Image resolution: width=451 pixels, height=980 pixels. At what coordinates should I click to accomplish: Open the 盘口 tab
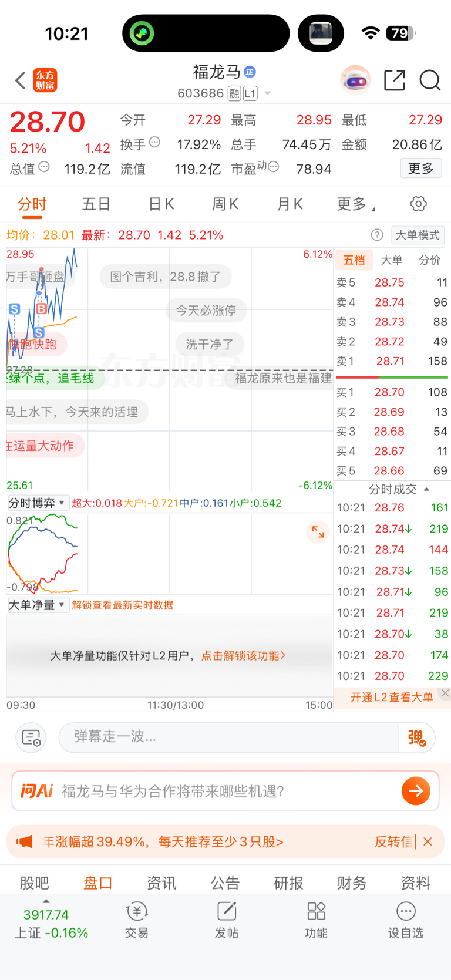coord(98,883)
